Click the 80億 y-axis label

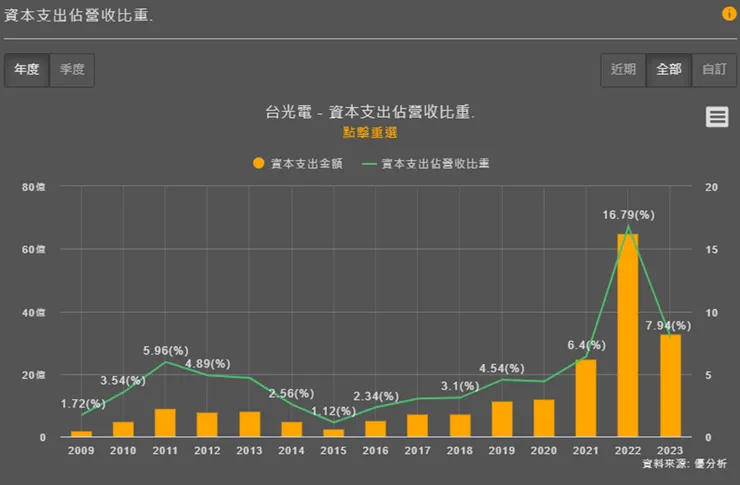(x=34, y=187)
